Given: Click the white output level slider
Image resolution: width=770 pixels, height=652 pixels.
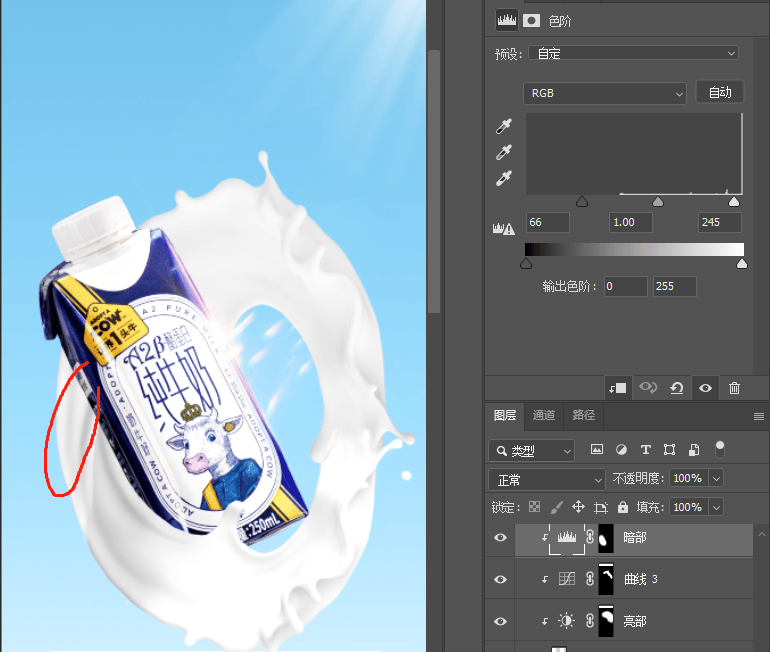Looking at the screenshot, I should (742, 264).
